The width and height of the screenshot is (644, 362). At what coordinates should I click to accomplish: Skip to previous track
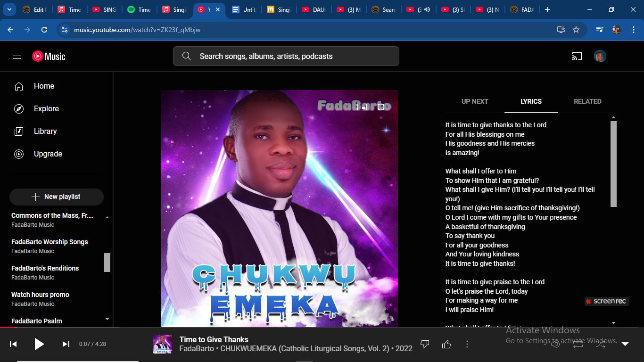pos(13,344)
